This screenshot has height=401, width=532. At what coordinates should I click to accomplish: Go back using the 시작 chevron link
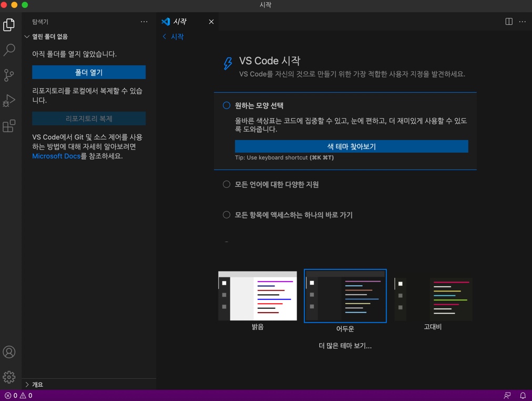tap(173, 37)
